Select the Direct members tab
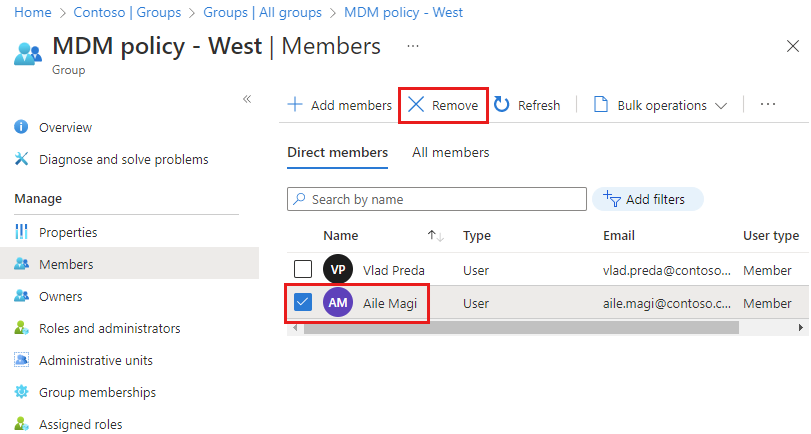811x434 pixels. 337,153
